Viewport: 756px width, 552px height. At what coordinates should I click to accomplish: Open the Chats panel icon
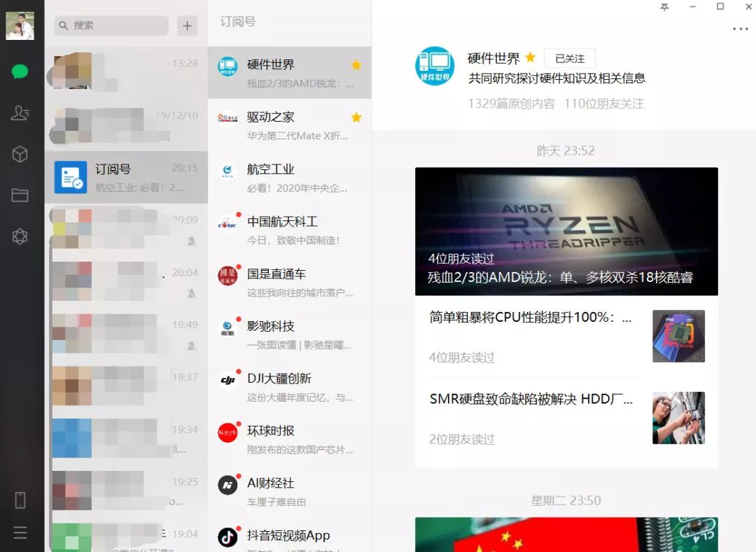(x=19, y=71)
